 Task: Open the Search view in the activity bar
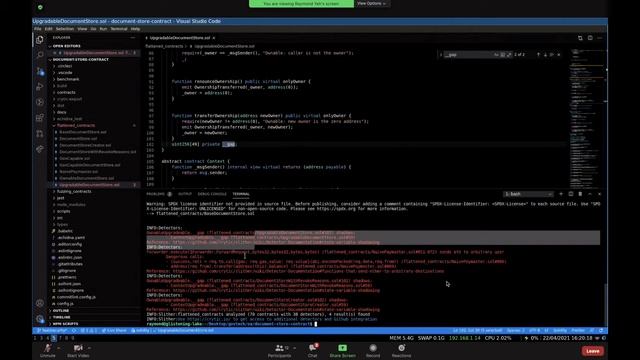[x=40, y=55]
